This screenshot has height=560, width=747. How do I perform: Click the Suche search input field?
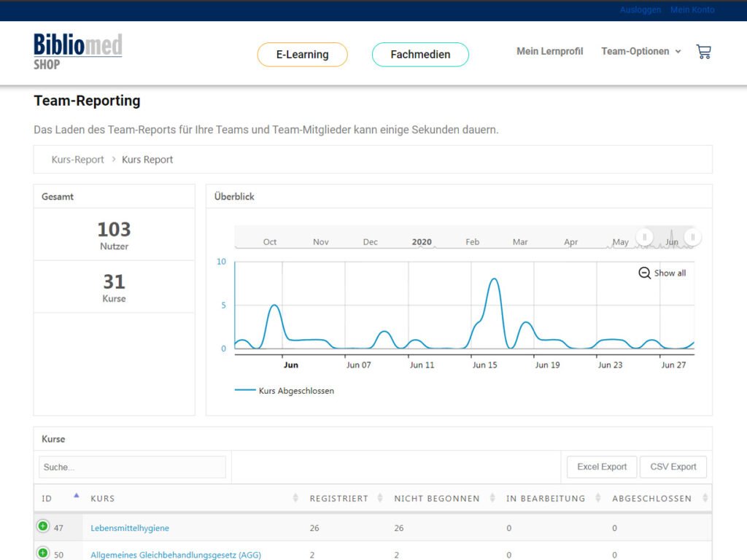pos(132,467)
